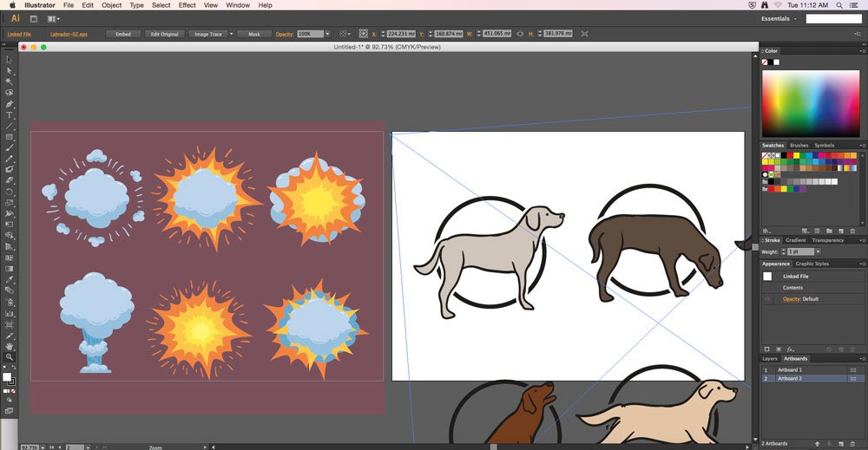This screenshot has height=450, width=868.
Task: Activate the Zoom tool magnifier
Action: (x=9, y=357)
